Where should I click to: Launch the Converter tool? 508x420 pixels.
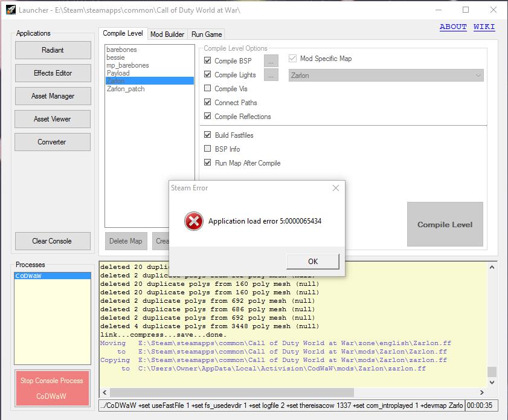(53, 142)
